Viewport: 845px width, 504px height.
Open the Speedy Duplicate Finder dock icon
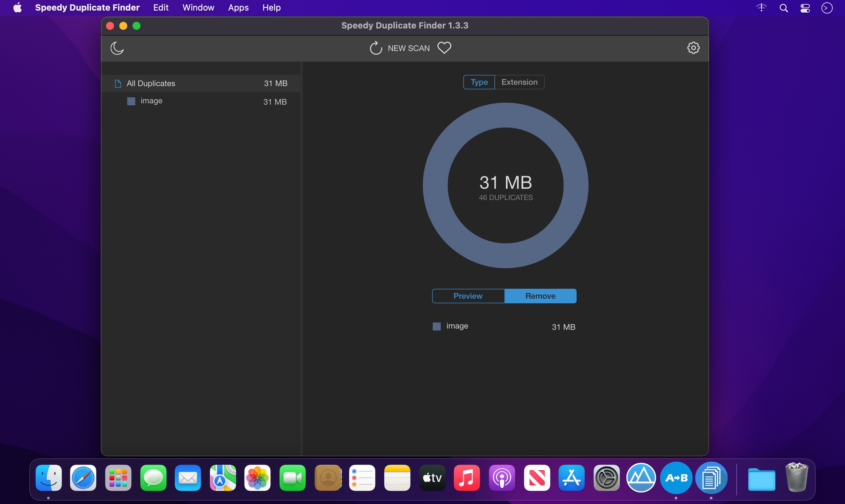click(711, 478)
